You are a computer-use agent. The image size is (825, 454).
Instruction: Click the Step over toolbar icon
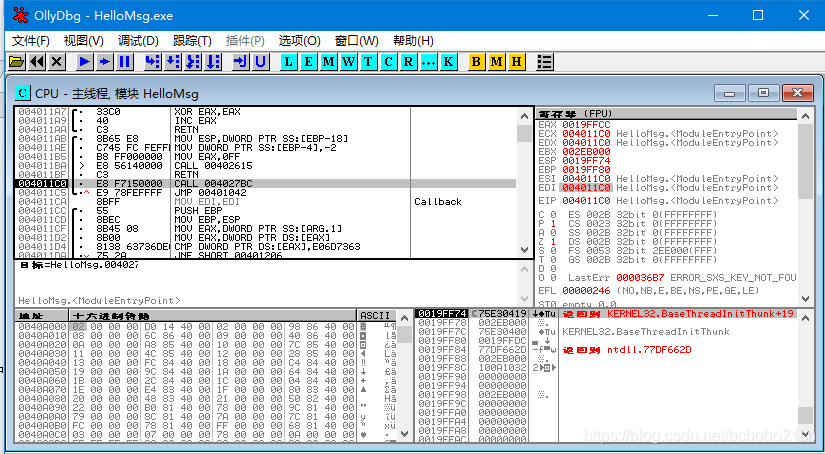point(173,62)
